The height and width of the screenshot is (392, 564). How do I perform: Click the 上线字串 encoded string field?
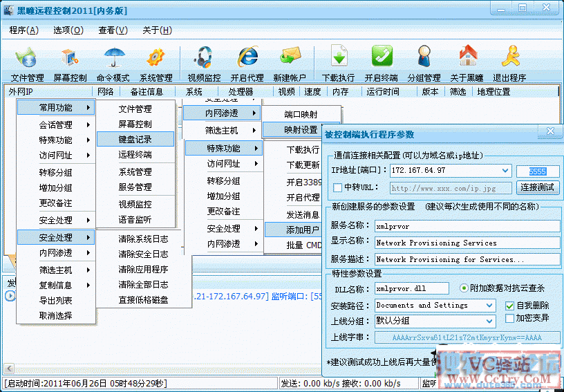(x=467, y=337)
